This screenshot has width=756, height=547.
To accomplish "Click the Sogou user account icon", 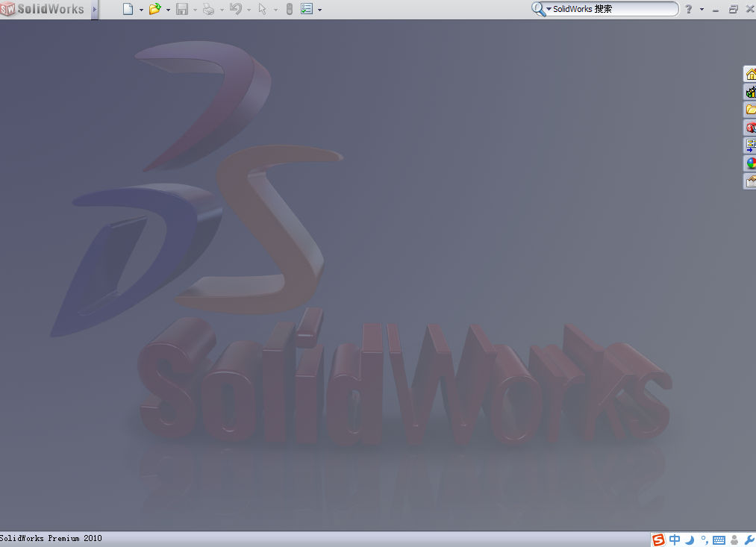I will [x=734, y=540].
